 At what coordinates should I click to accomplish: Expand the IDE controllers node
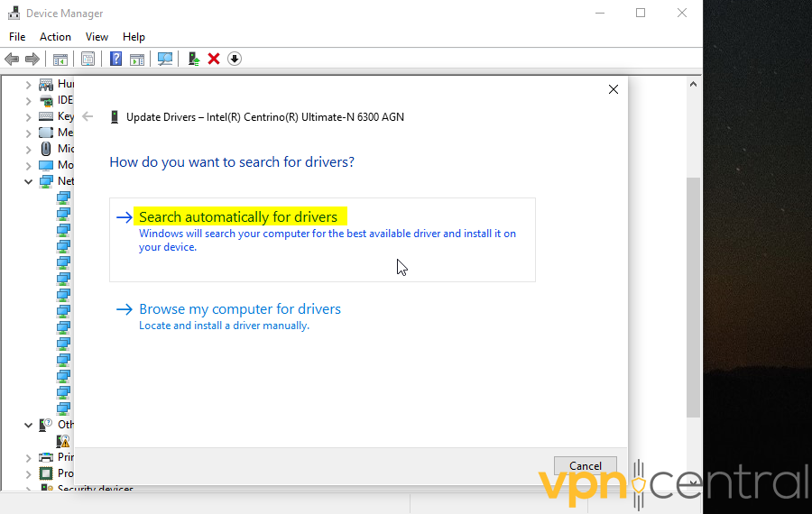29,100
